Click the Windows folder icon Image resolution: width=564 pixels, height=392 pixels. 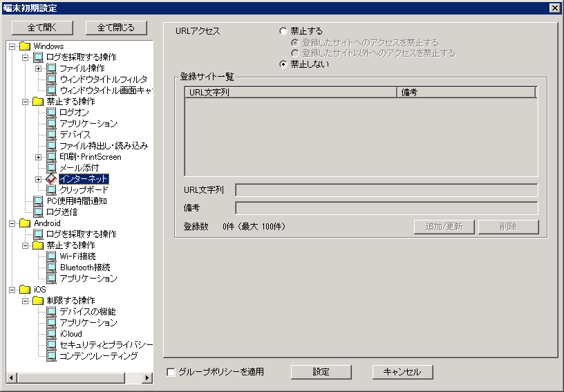tap(26, 46)
